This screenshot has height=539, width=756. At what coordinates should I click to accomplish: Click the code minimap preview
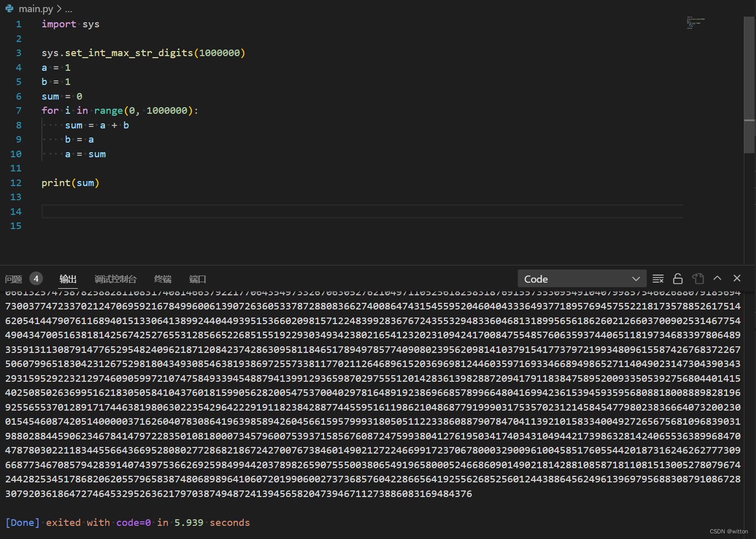point(695,23)
